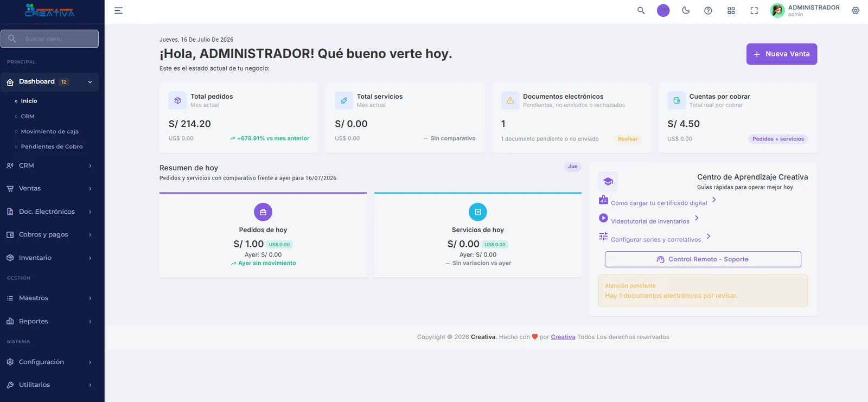Click the Documentos electrónicos warning icon
The width and height of the screenshot is (868, 402).
click(x=510, y=100)
